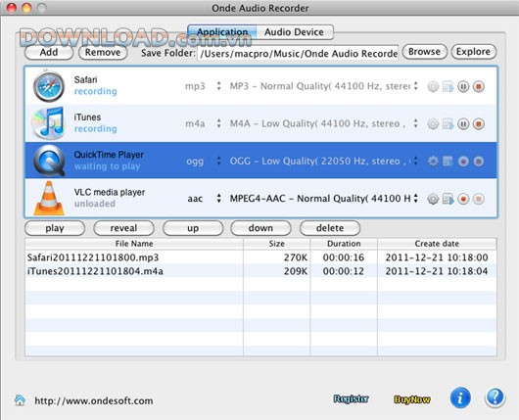Start recording VLC media player
Image resolution: width=519 pixels, height=420 pixels.
tap(463, 199)
